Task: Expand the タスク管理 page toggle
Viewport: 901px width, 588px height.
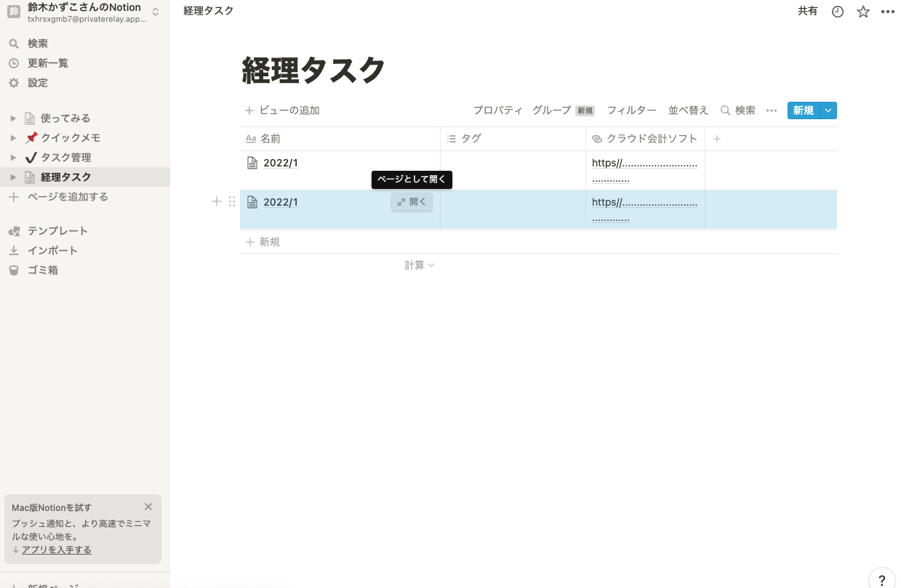Action: pos(13,157)
